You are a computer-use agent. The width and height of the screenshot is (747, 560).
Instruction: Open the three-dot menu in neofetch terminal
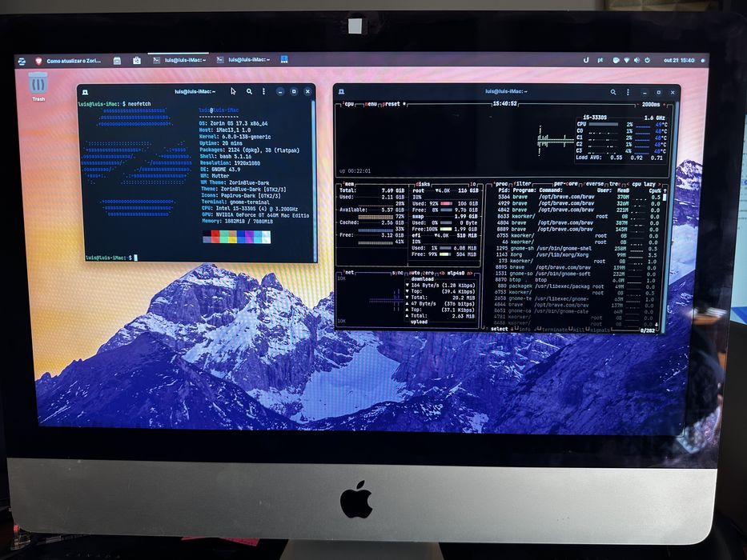pyautogui.click(x=263, y=91)
